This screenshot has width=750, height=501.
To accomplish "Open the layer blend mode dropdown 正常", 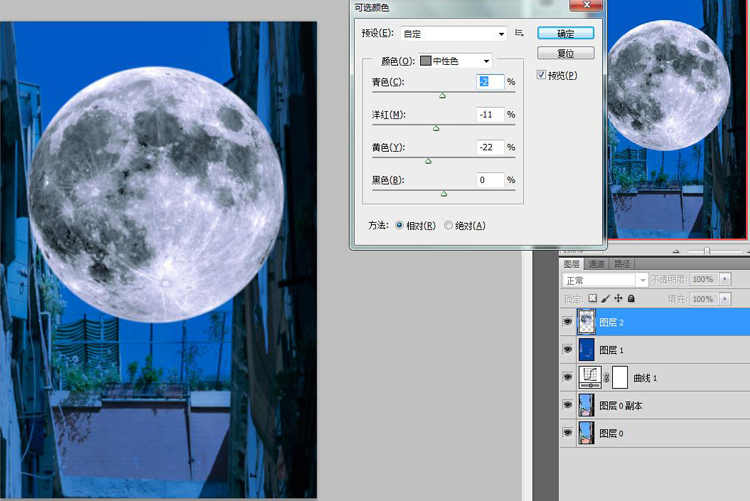I will pos(605,279).
